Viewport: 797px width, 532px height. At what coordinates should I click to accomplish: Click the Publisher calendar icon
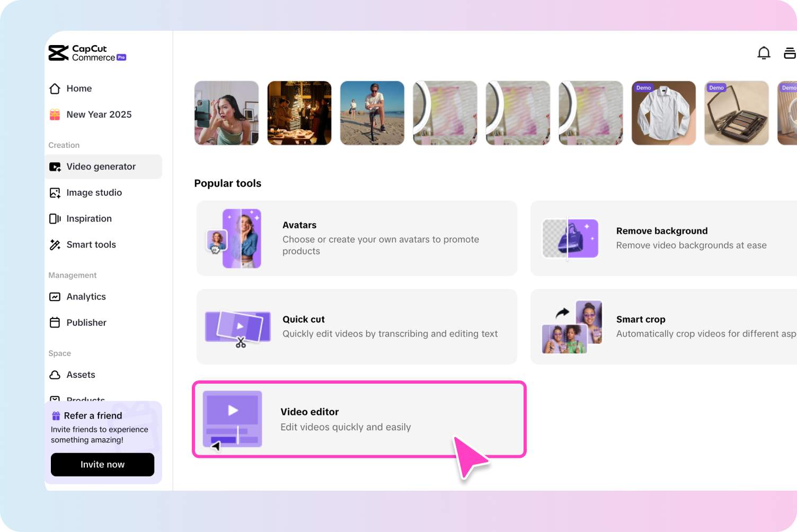tap(55, 323)
